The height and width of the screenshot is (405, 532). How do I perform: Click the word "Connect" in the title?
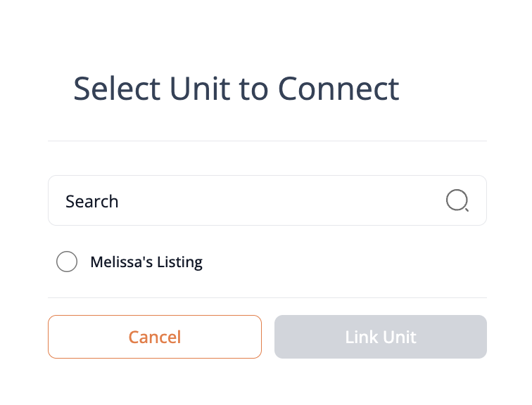coord(338,89)
